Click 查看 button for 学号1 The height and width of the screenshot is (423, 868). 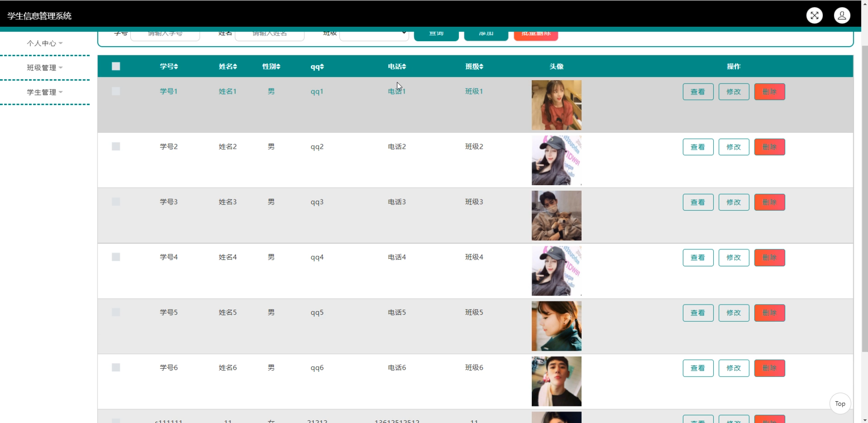(x=698, y=92)
